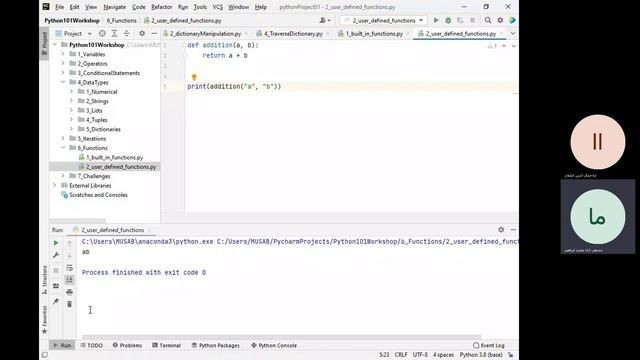Switch to 4_TraverseDictionary.py tab
640x360 pixels.
coord(293,33)
